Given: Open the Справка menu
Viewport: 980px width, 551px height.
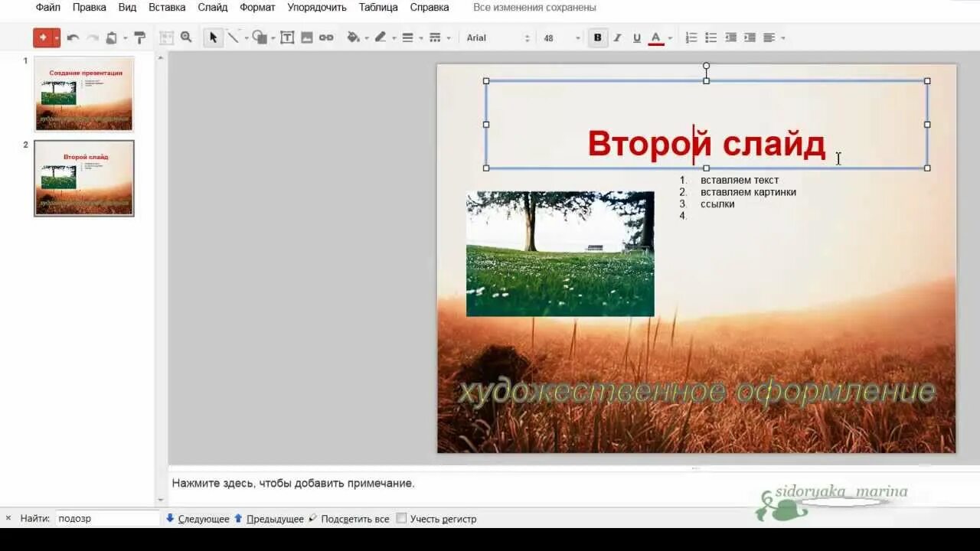Looking at the screenshot, I should coord(430,7).
